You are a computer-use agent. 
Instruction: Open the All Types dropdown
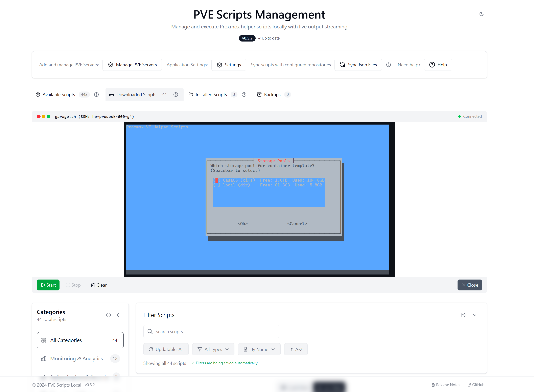(213, 349)
